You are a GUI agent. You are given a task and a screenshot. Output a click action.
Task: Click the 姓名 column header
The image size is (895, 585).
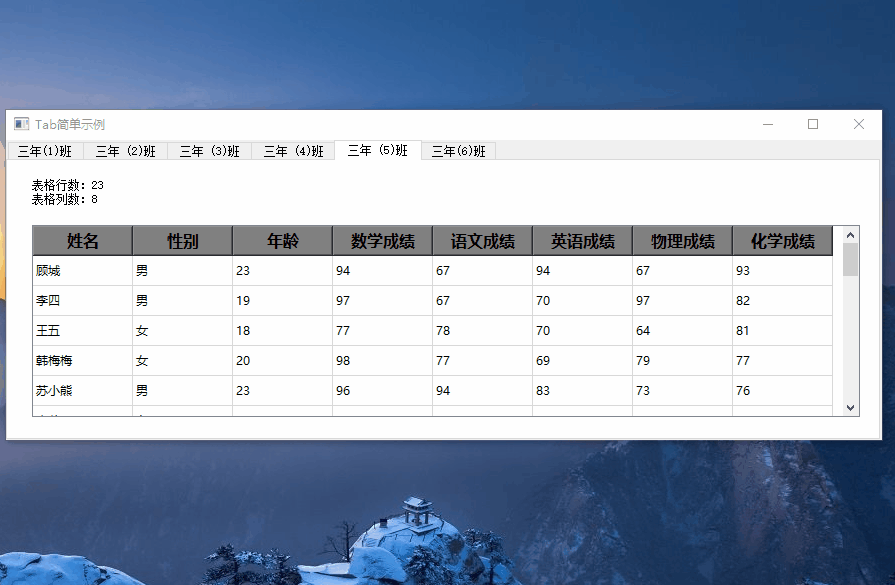[x=83, y=241]
